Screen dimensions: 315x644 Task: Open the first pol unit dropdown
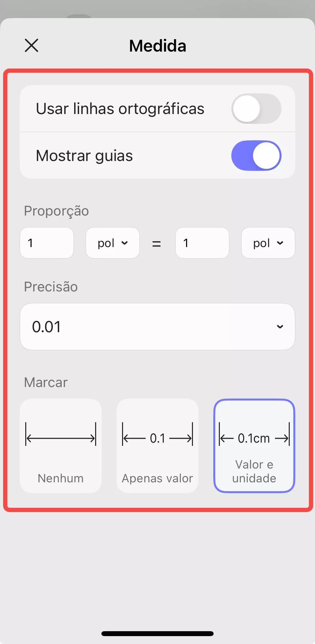113,243
